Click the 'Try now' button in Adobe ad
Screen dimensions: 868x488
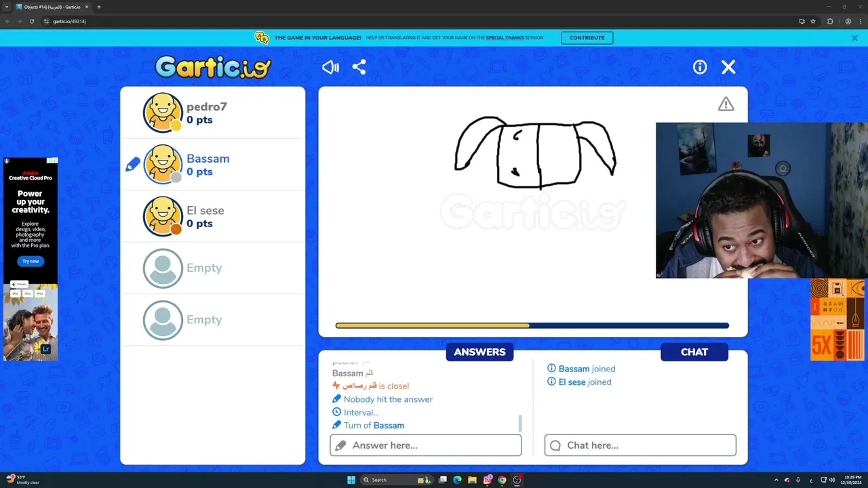(x=31, y=261)
